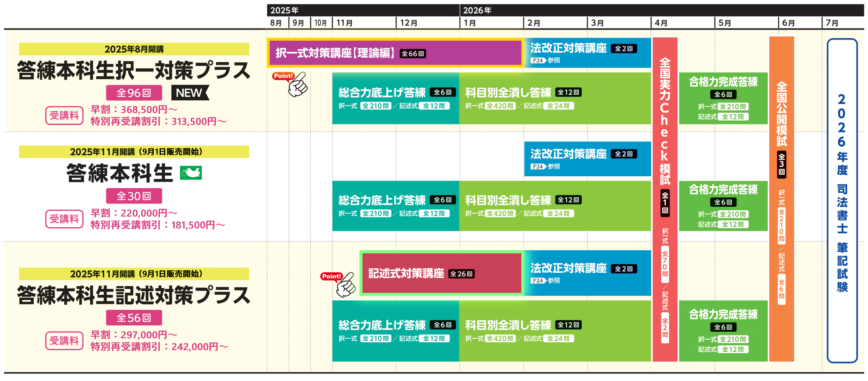Image resolution: width=868 pixels, height=381 pixels.
Task: Click the 2026年度 司法書士 筆記試験 box
Action: point(842,200)
